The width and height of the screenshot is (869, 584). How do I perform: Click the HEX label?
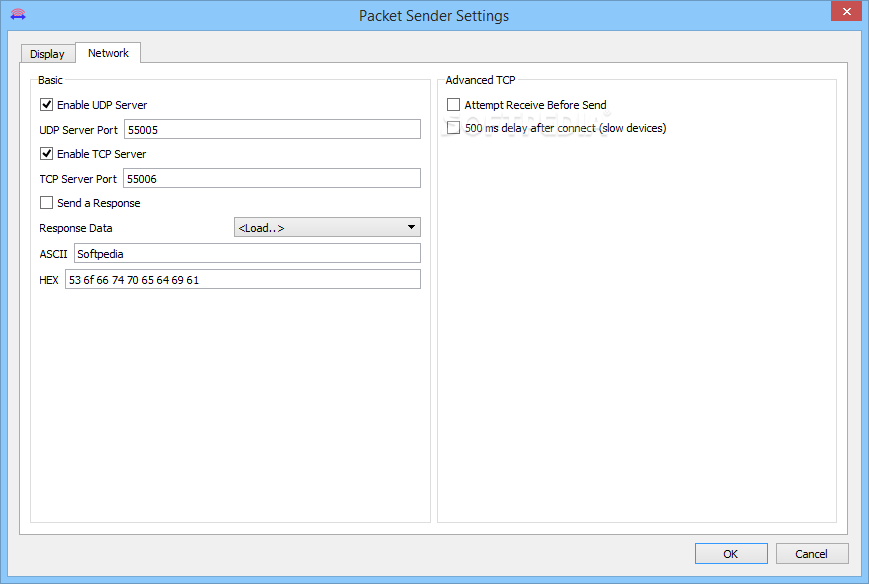(x=49, y=280)
